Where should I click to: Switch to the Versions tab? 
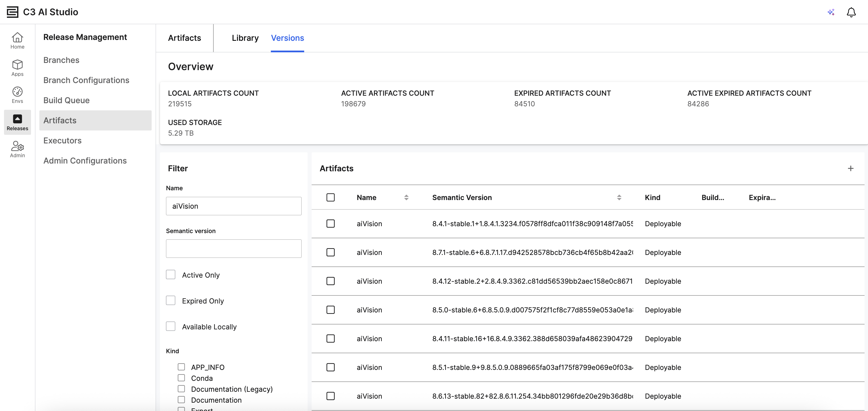pos(287,38)
